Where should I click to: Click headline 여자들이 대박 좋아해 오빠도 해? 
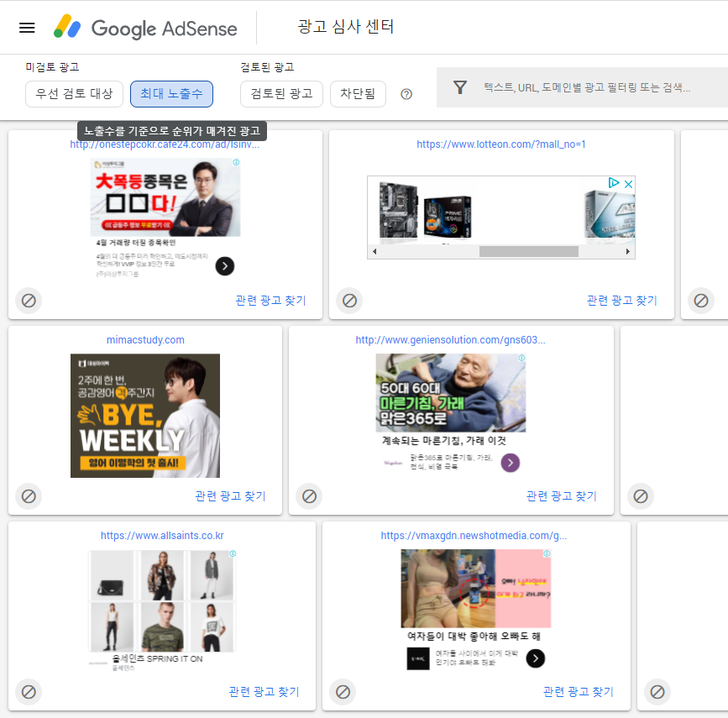(x=474, y=637)
